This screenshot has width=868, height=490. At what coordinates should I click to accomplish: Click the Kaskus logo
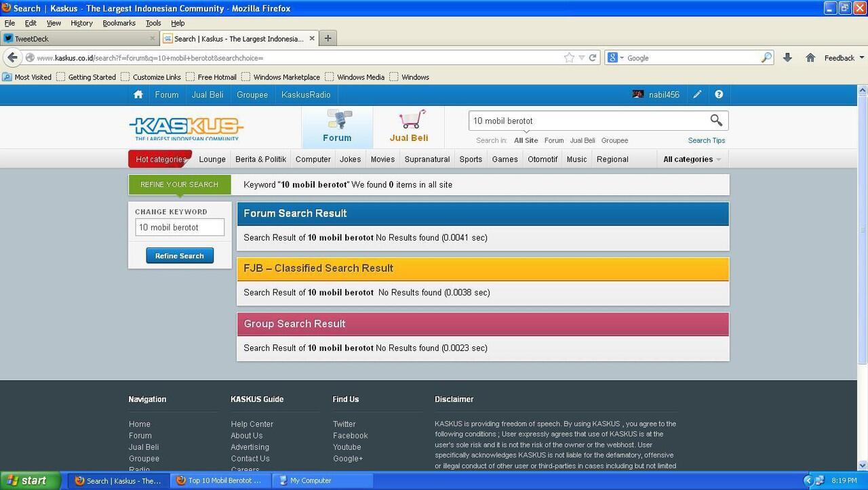(186, 128)
